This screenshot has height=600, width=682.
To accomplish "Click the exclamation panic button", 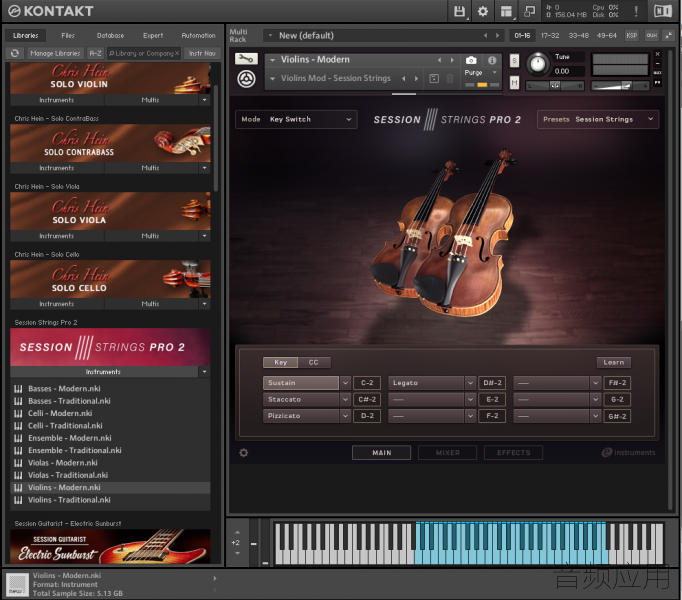I will [636, 11].
